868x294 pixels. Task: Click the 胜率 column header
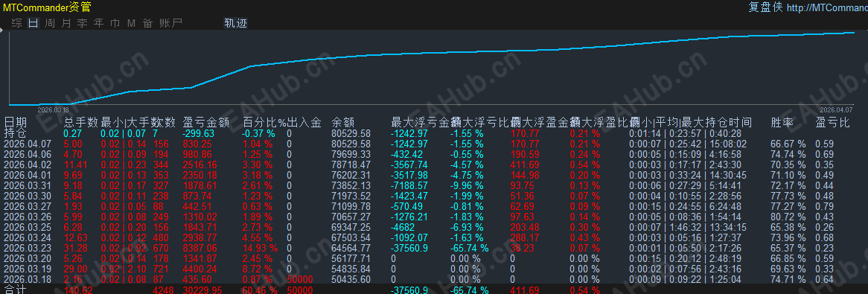782,122
